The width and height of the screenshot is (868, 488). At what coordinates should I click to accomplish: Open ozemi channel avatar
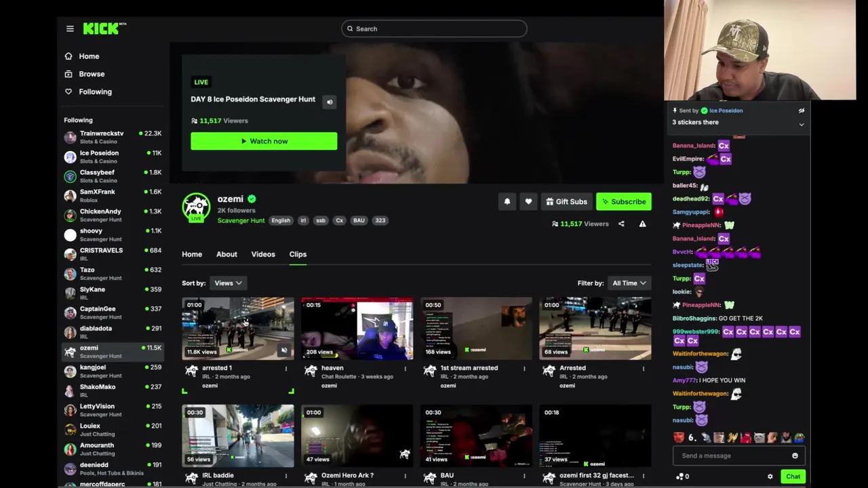click(x=196, y=207)
